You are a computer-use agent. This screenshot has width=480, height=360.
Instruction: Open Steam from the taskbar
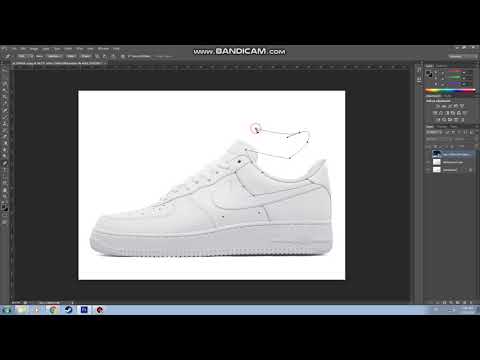click(68, 310)
